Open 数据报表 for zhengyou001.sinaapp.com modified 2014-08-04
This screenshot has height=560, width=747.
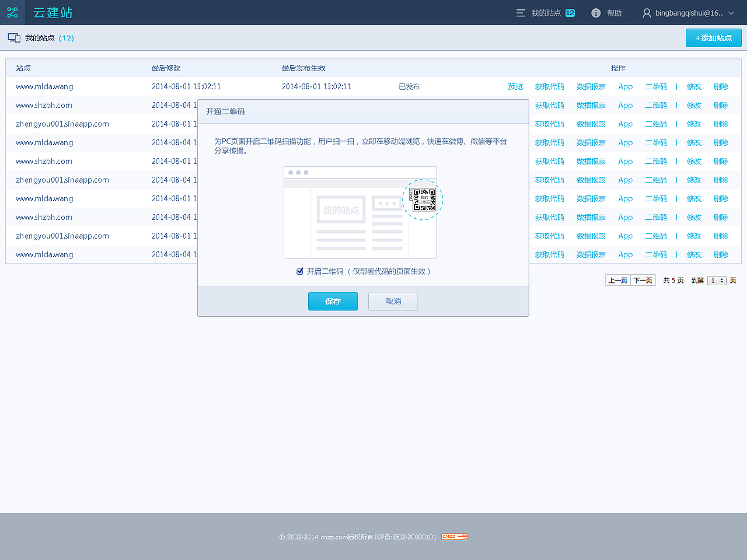pyautogui.click(x=591, y=180)
